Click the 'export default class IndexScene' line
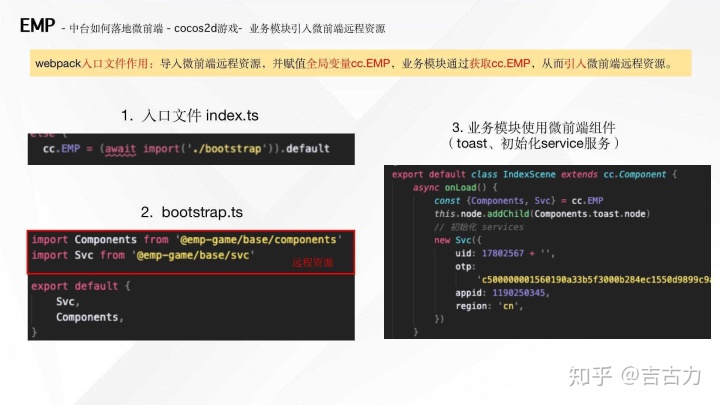Image resolution: width=720 pixels, height=405 pixels. (534, 174)
